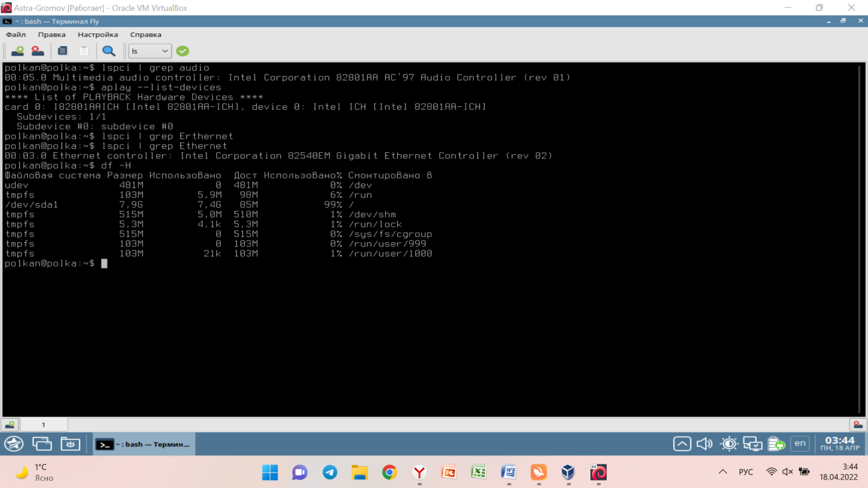Screen dimensions: 868x488
Task: Open Yandex Browser on taskbar
Action: [419, 472]
